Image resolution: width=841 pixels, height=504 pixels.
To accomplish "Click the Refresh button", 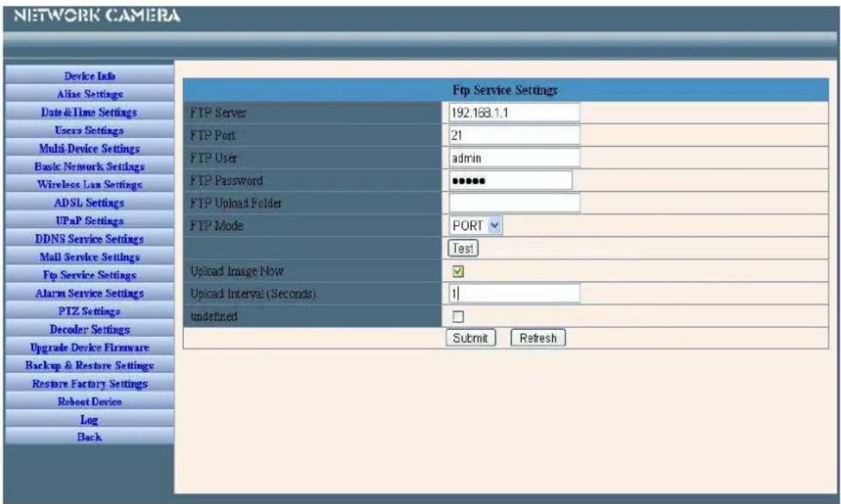I will [x=538, y=338].
